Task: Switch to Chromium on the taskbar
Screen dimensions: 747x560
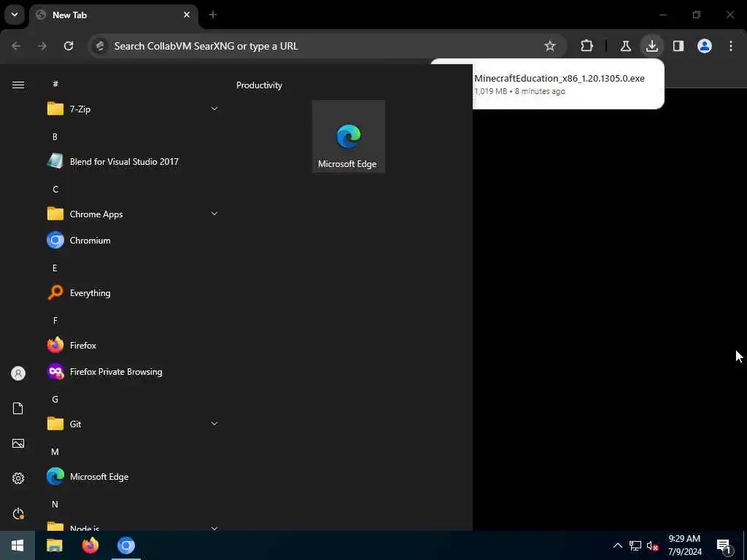Action: point(126,545)
